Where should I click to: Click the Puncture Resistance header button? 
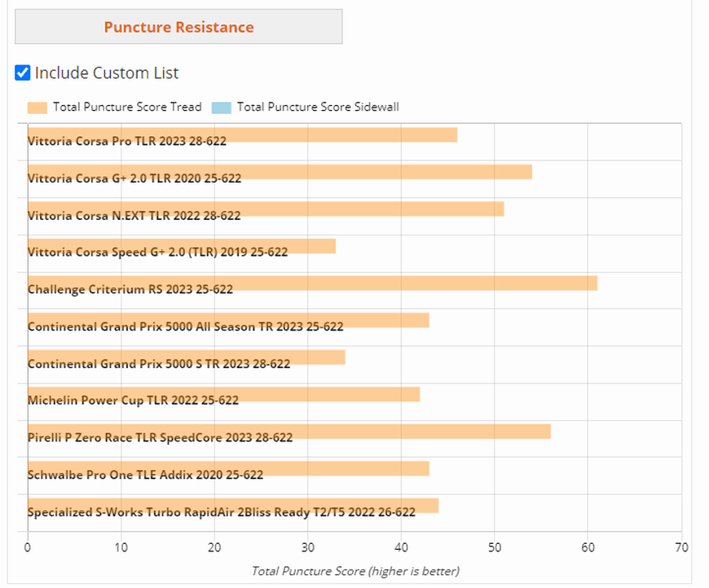[178, 27]
